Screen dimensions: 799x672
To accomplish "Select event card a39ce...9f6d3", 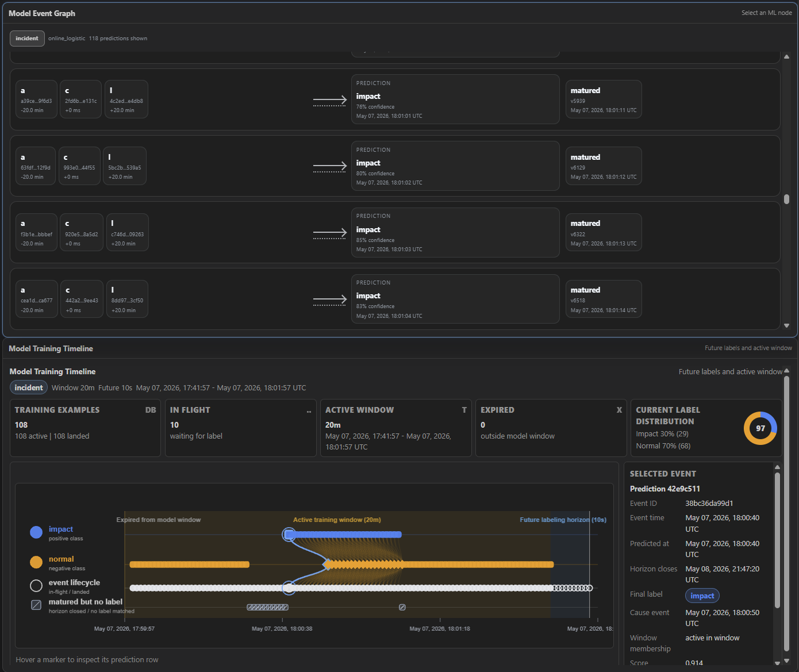I will coord(36,99).
